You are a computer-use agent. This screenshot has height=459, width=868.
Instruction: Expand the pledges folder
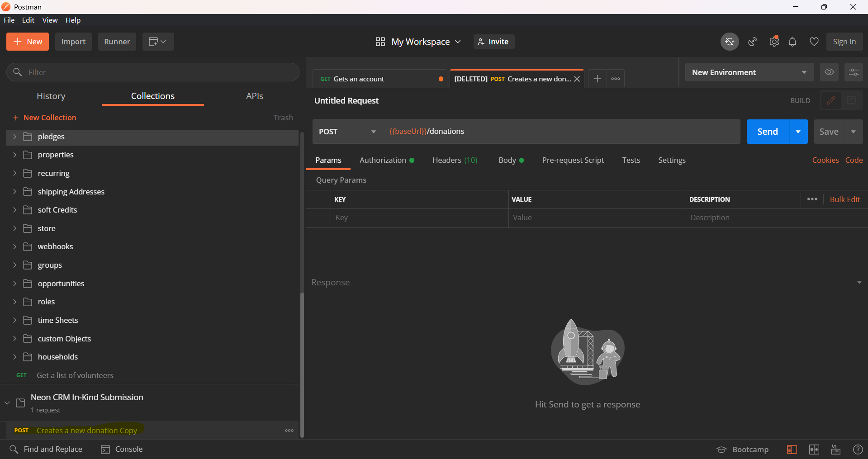click(14, 137)
